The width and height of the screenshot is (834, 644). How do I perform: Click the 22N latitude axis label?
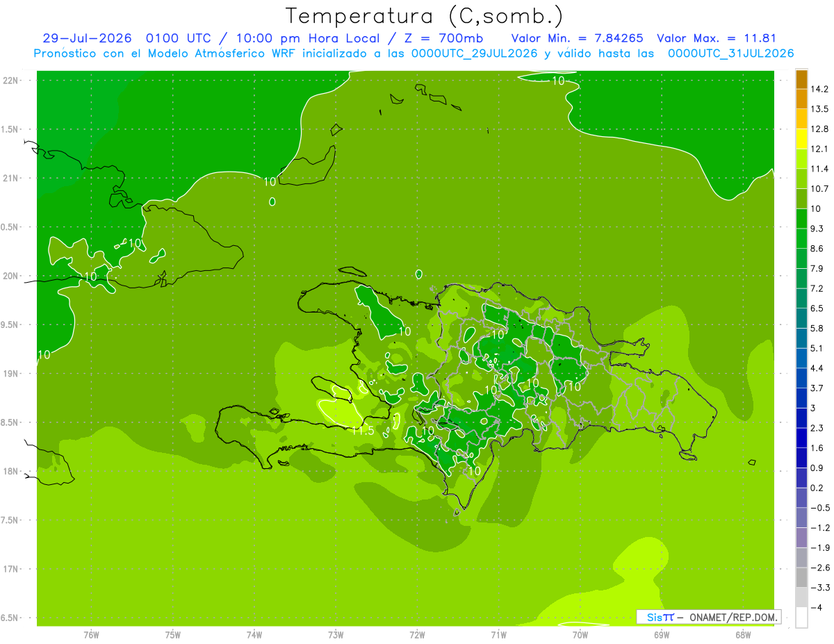(x=10, y=80)
